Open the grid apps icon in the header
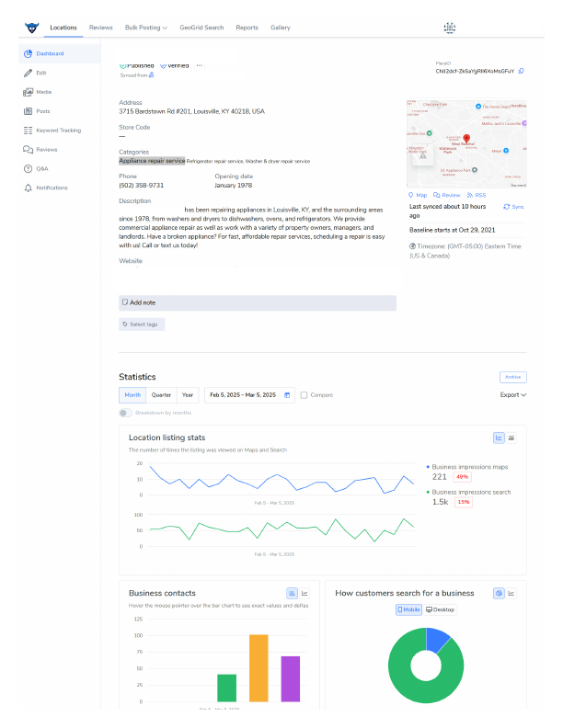 449,28
